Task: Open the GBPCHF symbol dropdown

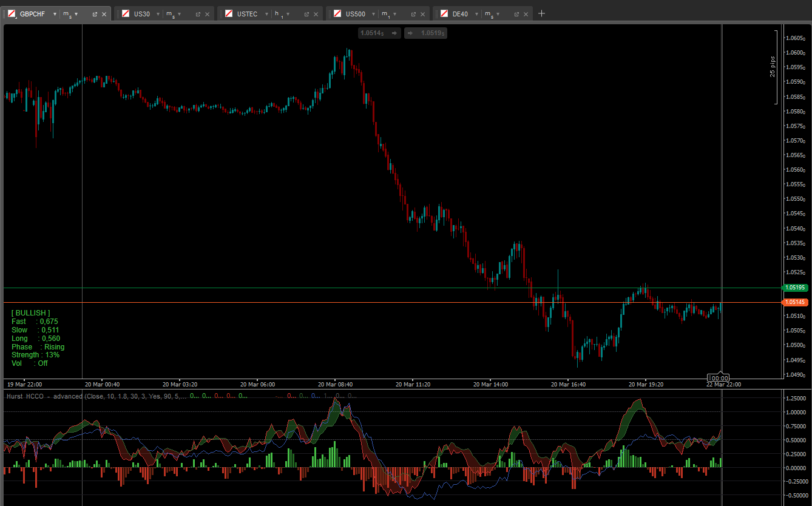Action: point(55,14)
